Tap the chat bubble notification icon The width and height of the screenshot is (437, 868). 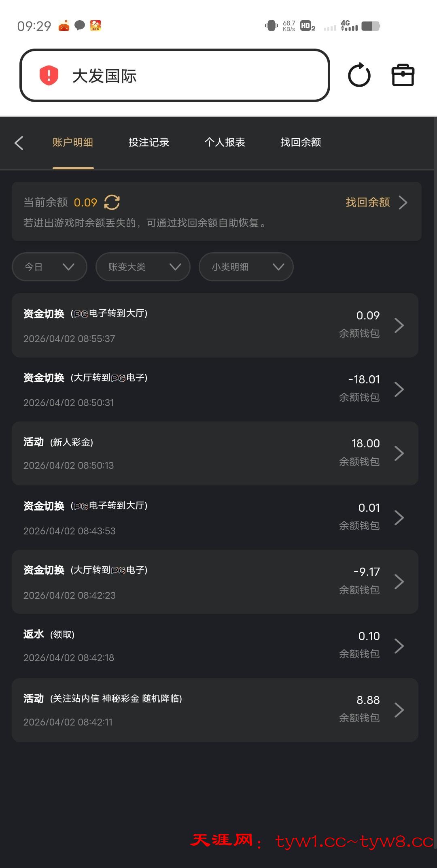point(80,26)
